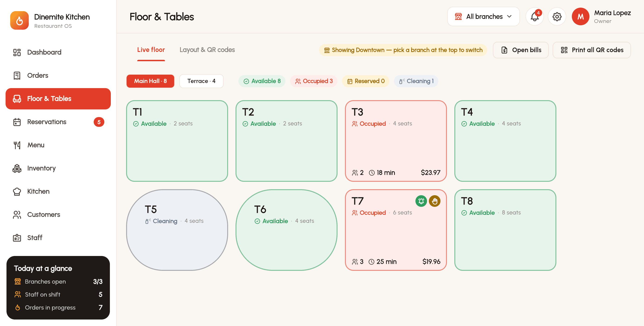Click Orders in progress row
Screen dimensions: 644x326
click(58, 307)
